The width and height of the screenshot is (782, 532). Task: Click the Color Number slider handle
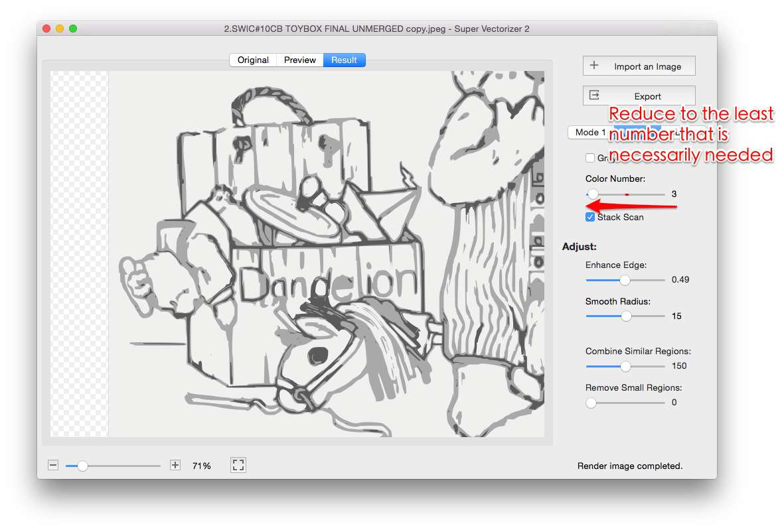pyautogui.click(x=592, y=194)
